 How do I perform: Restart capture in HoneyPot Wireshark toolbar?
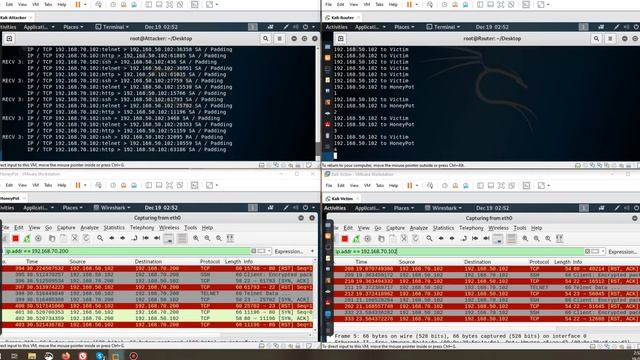27,238
